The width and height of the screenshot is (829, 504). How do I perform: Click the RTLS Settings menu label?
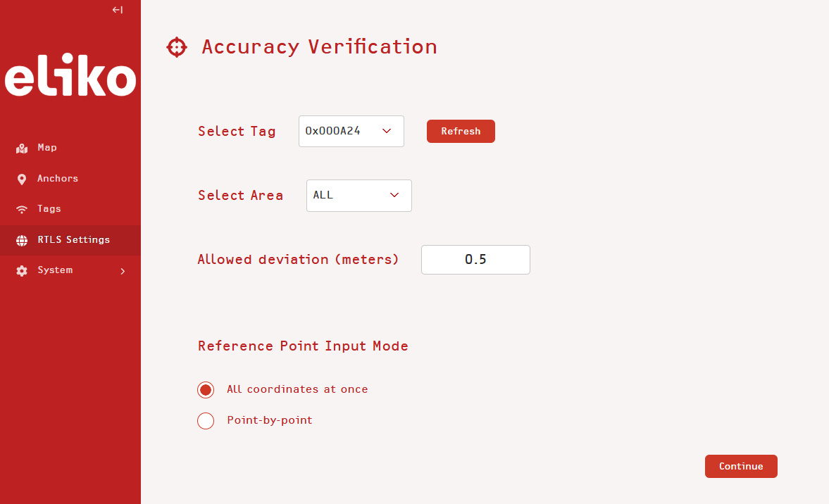[74, 240]
